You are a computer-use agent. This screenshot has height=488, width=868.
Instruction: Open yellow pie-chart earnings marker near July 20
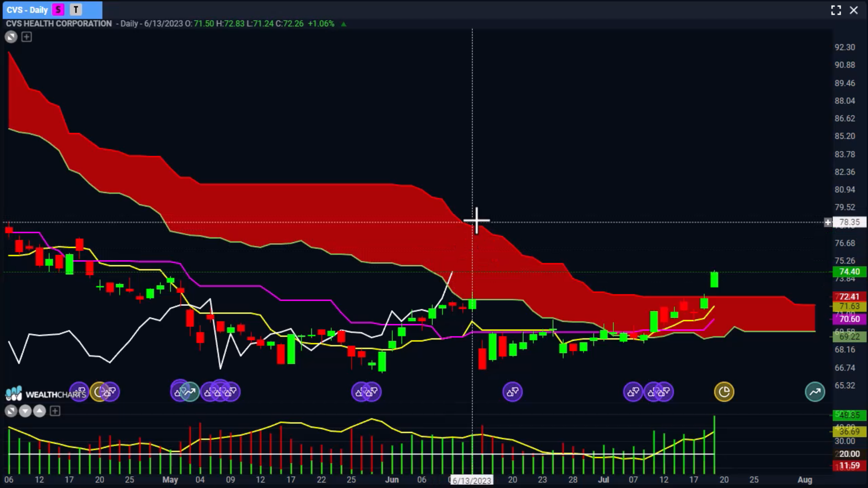[724, 392]
